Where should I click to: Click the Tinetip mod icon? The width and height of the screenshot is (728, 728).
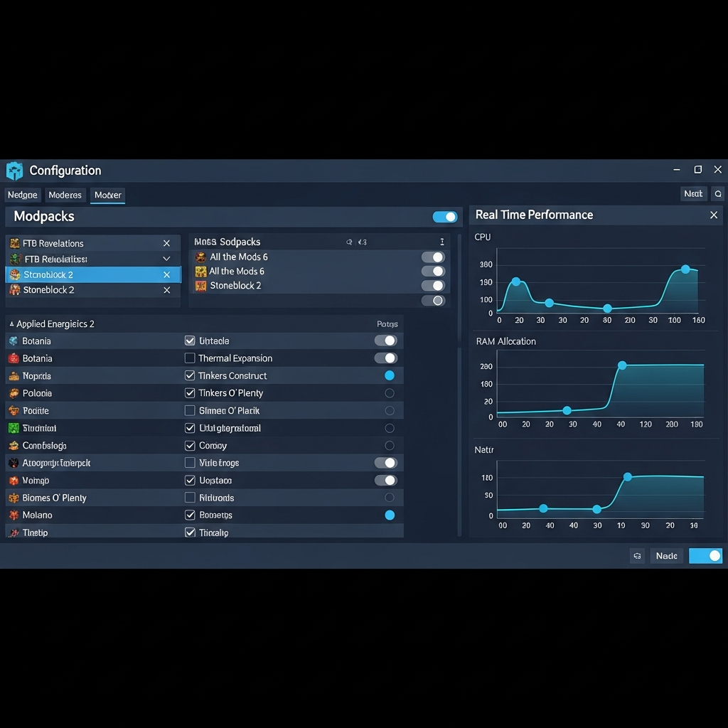[x=14, y=532]
